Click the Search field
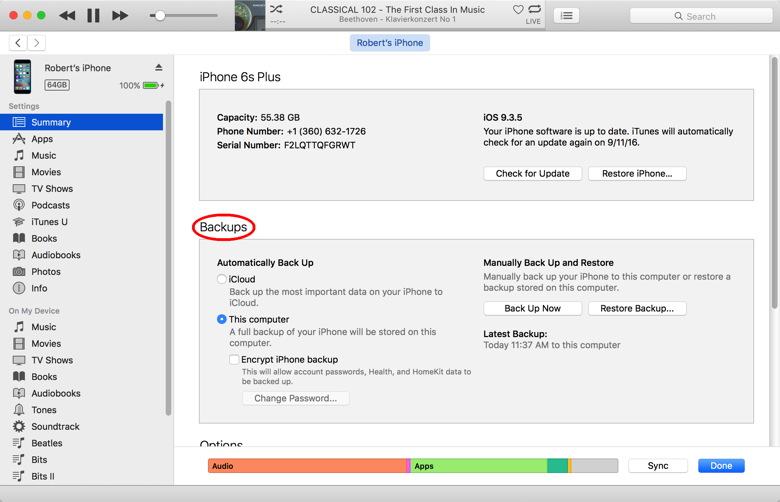The width and height of the screenshot is (780, 502). coord(701,16)
